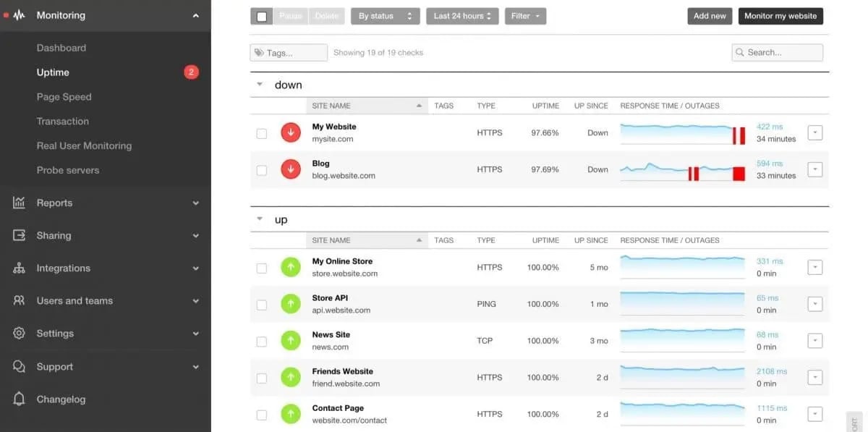
Task: Open the Integrations sidebar icon
Action: point(18,268)
